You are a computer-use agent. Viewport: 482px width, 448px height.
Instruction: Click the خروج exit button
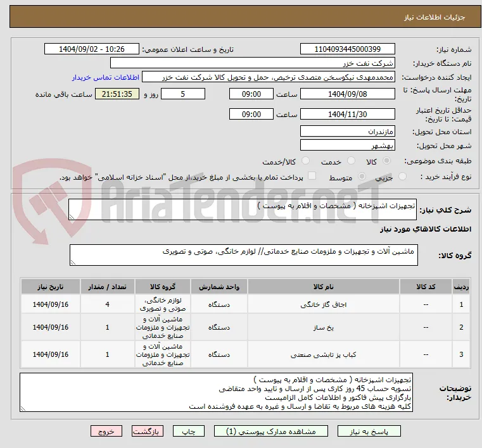click(106, 431)
